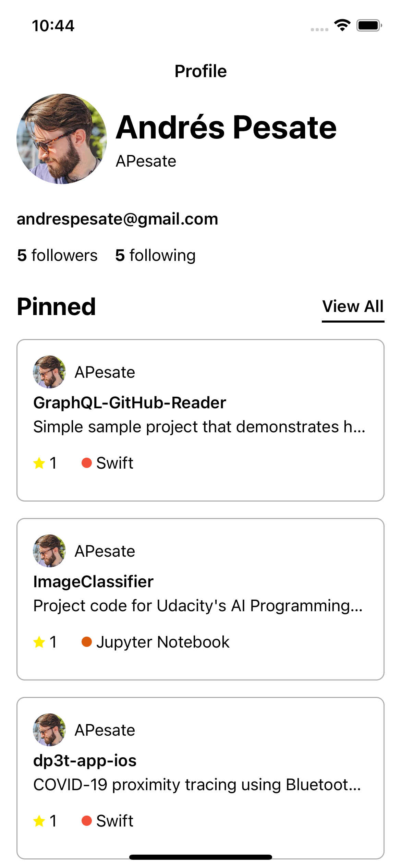The width and height of the screenshot is (401, 868).
Task: Tap the 5 followers count
Action: click(x=57, y=255)
